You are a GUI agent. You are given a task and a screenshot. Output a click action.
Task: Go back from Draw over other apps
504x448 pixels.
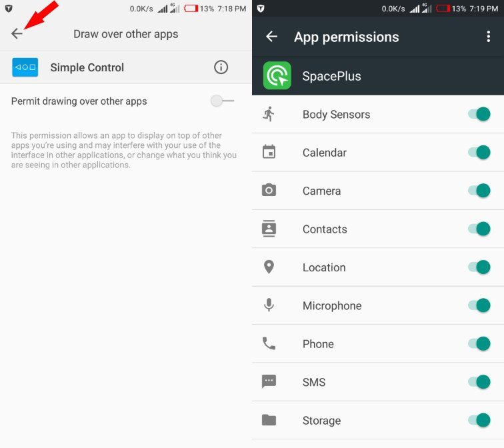pyautogui.click(x=17, y=33)
